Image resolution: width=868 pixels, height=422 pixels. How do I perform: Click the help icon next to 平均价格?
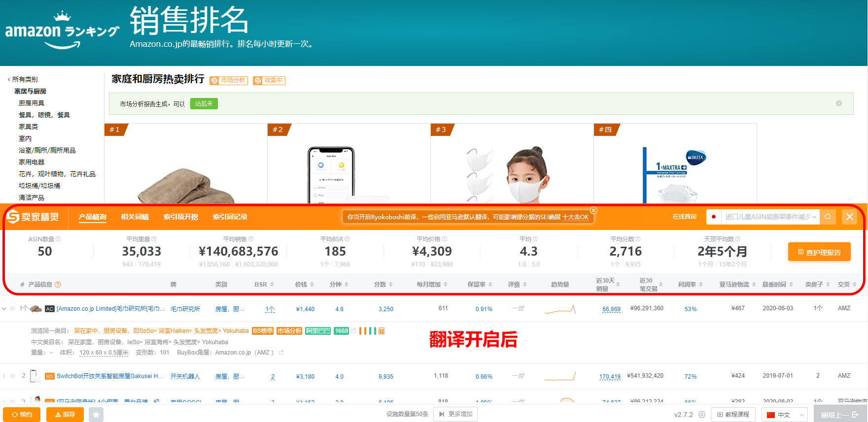click(445, 239)
